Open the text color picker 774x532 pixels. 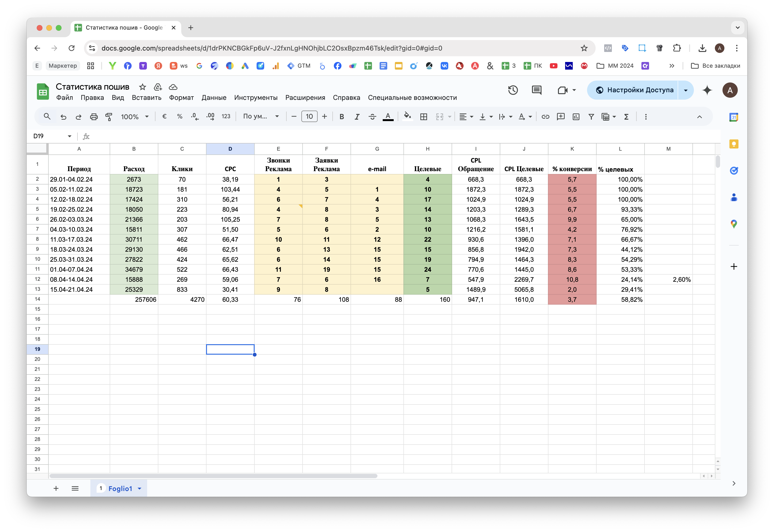pos(387,117)
